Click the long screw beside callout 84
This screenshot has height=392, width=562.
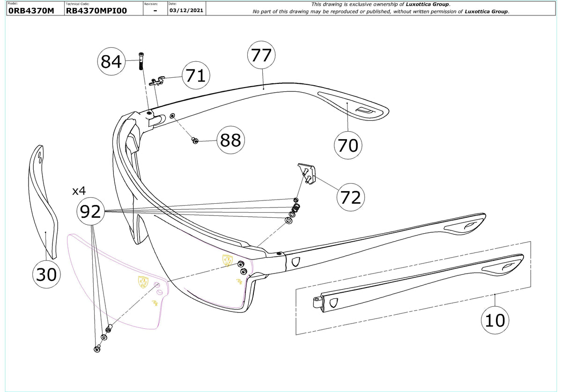141,61
